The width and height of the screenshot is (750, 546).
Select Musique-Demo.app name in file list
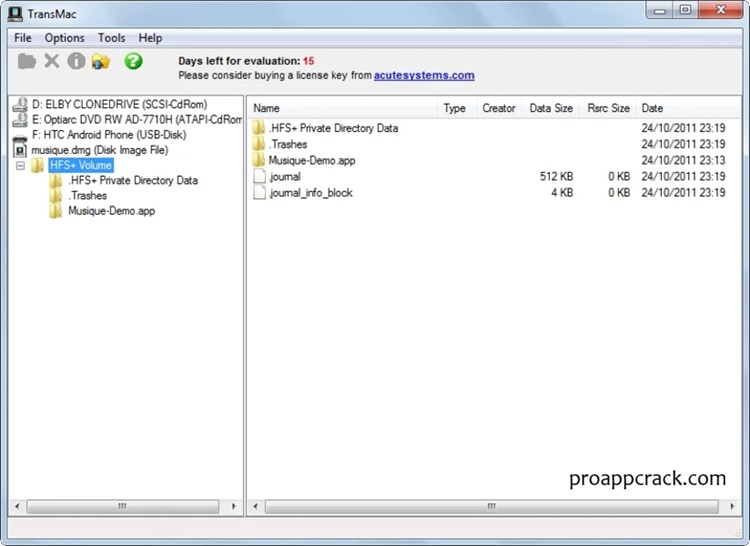click(x=312, y=161)
